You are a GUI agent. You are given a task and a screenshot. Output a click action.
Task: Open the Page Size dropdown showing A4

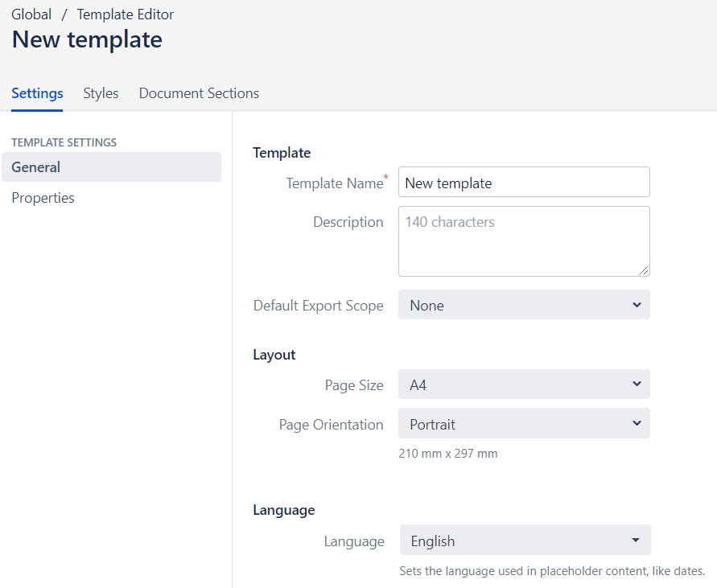(x=524, y=384)
